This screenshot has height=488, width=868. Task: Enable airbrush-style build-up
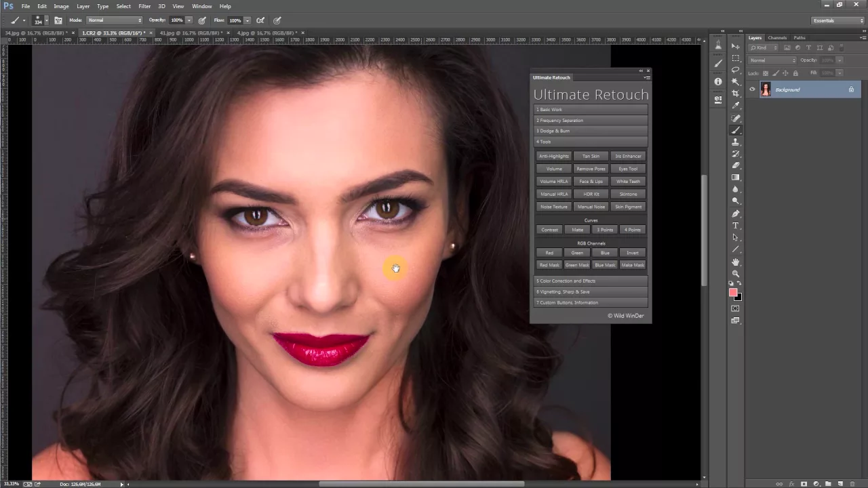[260, 20]
